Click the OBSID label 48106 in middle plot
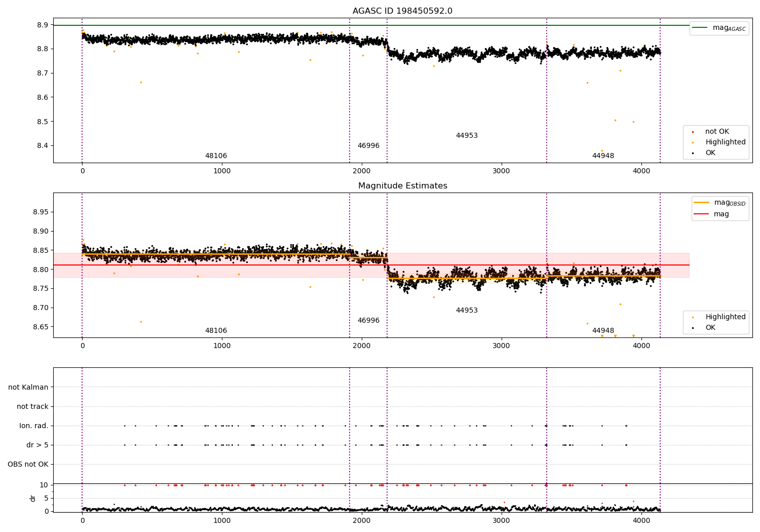The height and width of the screenshot is (532, 760). tap(216, 331)
